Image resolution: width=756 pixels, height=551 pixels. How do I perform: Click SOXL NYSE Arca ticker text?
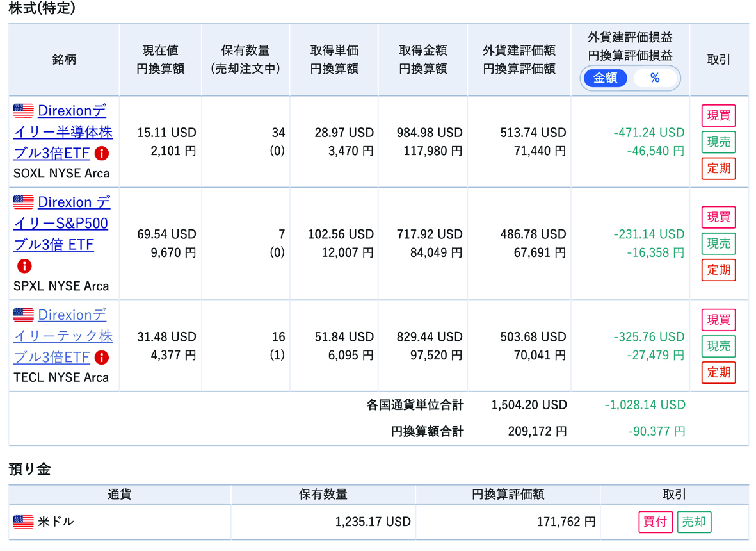click(61, 173)
